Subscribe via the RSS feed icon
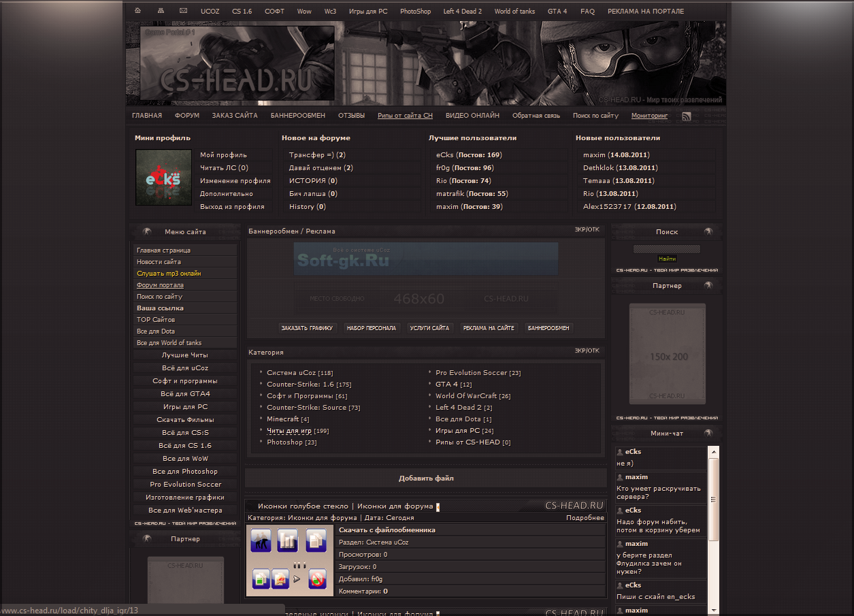Screen dimensions: 854x616 pos(687,116)
